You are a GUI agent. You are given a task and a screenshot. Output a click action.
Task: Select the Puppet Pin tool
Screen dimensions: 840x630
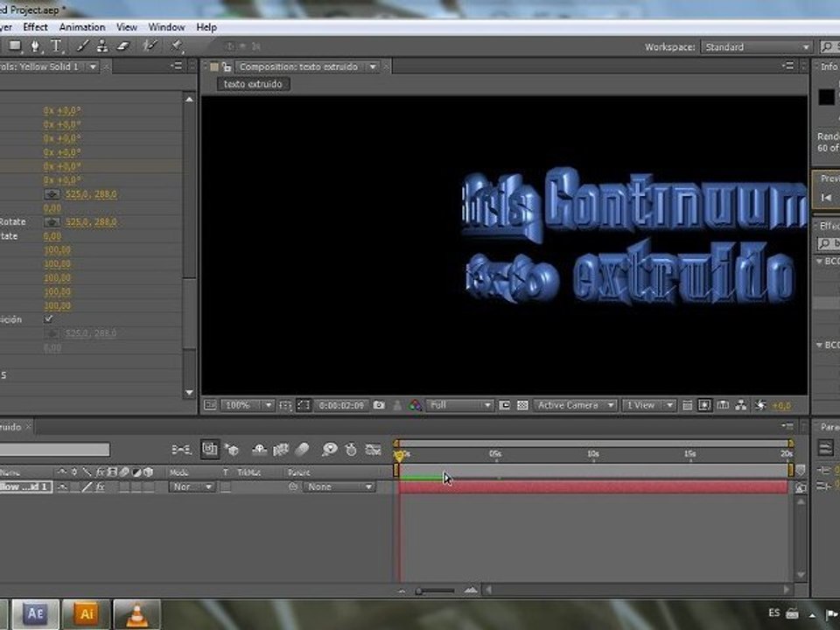[176, 46]
